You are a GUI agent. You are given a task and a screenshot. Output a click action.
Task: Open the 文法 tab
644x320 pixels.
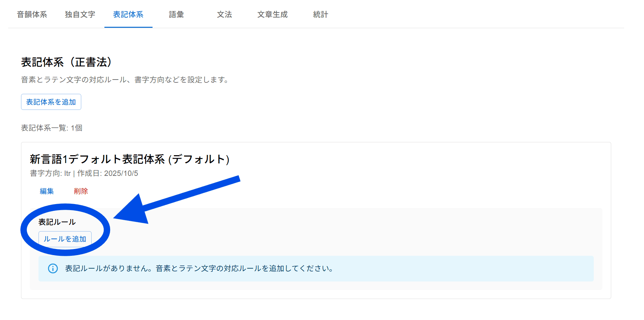coord(225,15)
